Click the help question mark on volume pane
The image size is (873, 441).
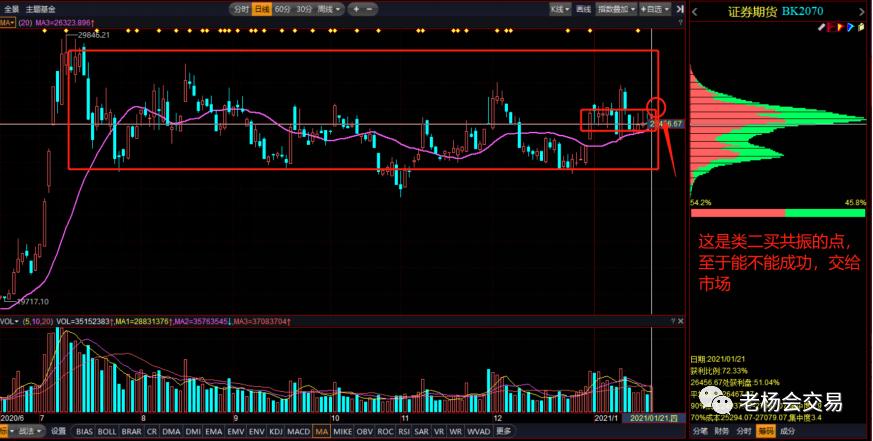click(x=673, y=321)
